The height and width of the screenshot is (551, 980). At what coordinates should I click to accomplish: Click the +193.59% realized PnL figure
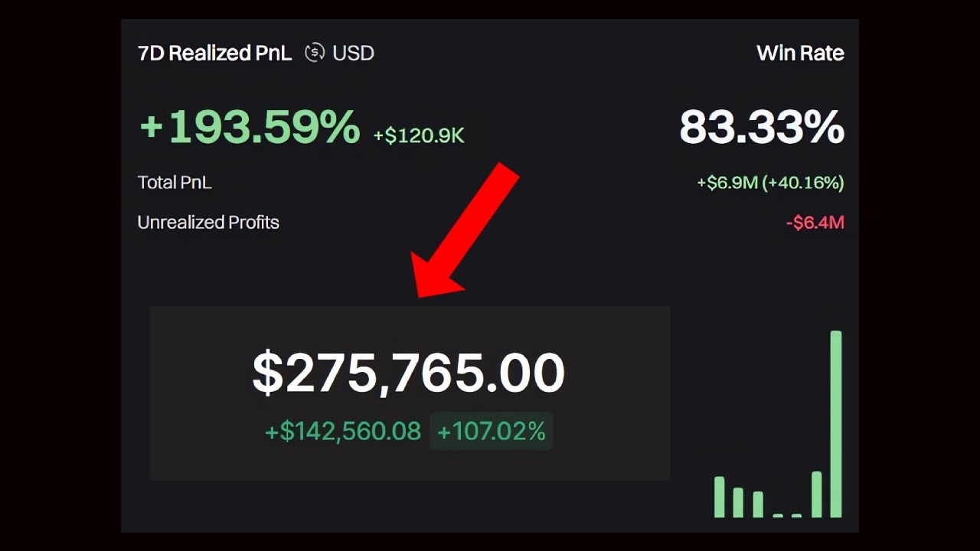[x=250, y=126]
